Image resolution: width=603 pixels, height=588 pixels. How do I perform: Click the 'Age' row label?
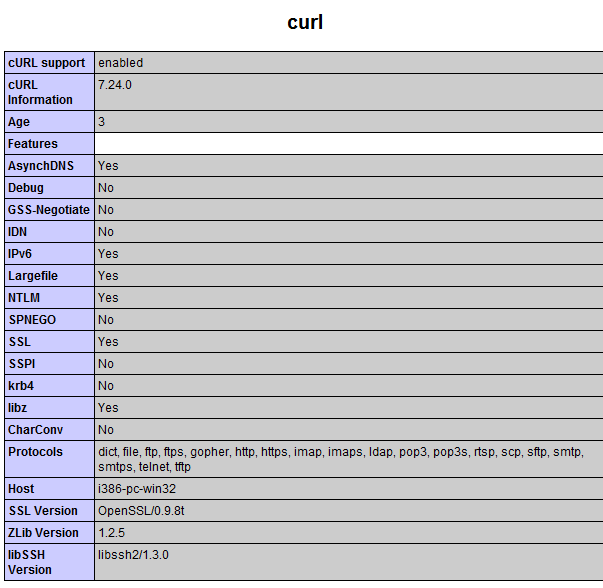[19, 122]
